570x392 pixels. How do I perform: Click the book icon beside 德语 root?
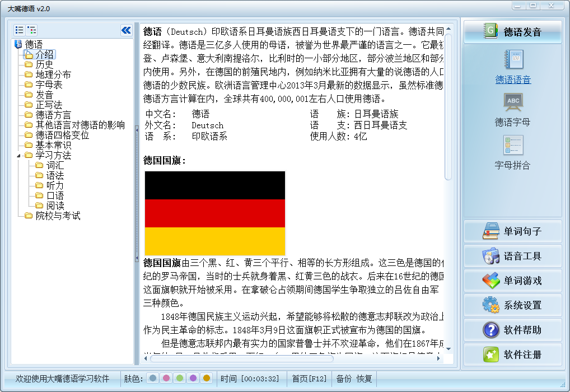click(x=18, y=44)
